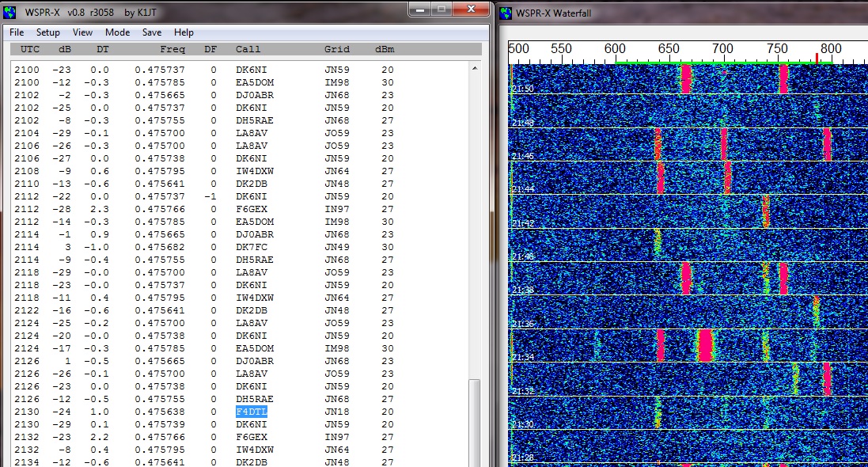868x467 pixels.
Task: Open the Save menu
Action: tap(152, 32)
